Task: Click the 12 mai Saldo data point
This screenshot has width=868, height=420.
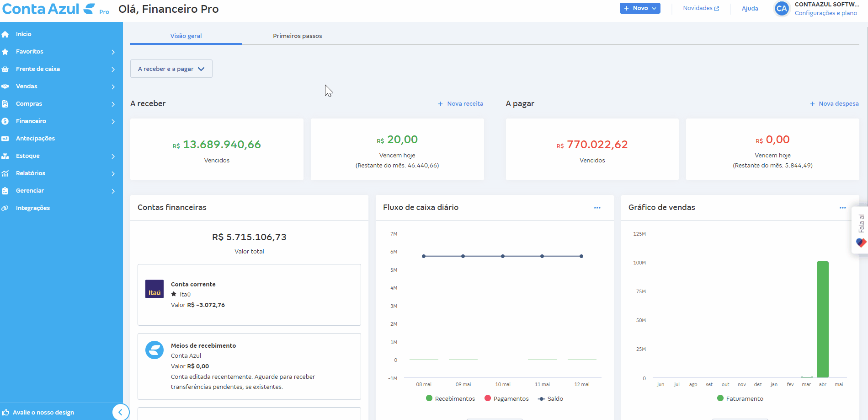Action: point(581,256)
